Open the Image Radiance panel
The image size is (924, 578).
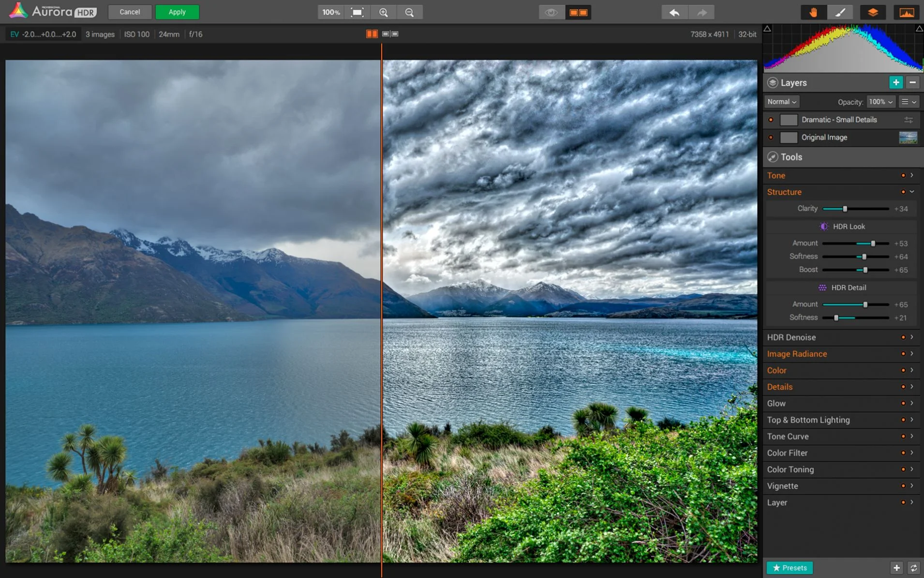842,354
